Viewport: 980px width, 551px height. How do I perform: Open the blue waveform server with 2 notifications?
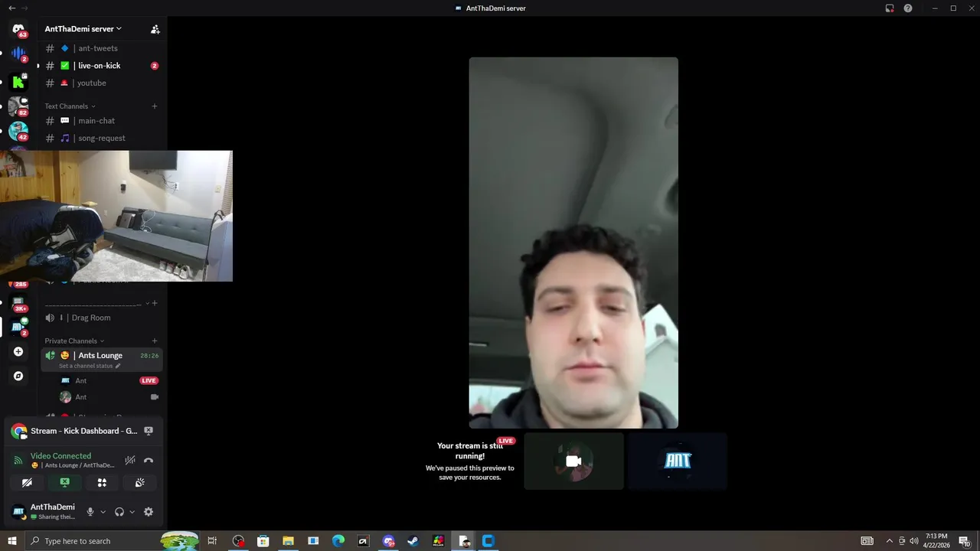pos(18,54)
